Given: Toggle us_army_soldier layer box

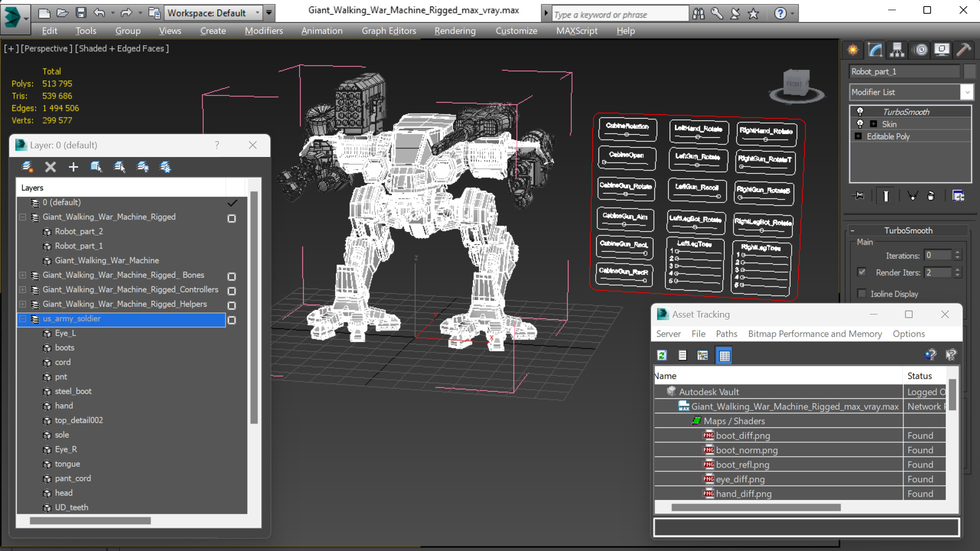Looking at the screenshot, I should pos(232,320).
